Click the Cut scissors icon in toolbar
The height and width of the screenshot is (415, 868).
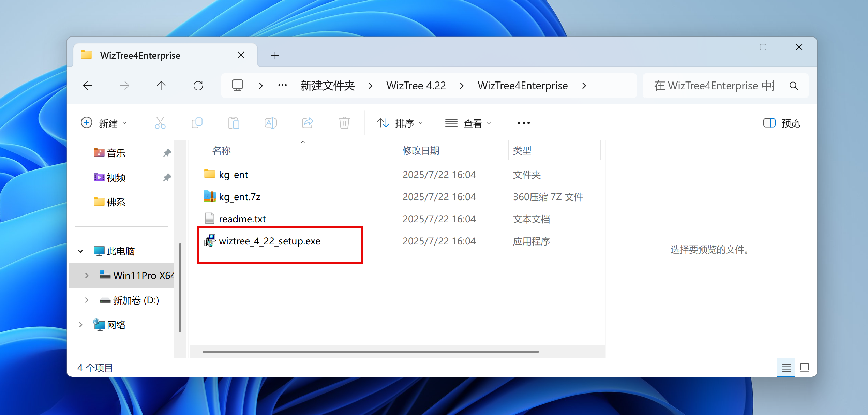click(x=160, y=123)
